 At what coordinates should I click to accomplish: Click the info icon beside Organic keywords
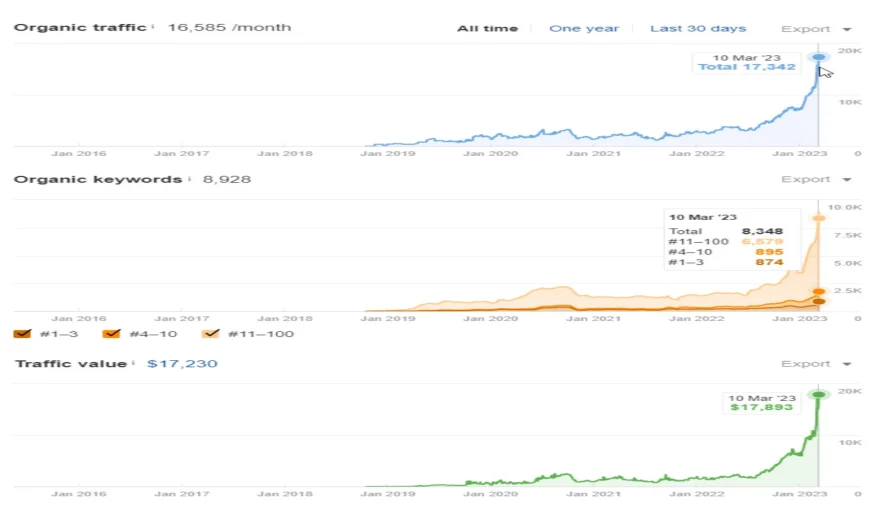(189, 179)
